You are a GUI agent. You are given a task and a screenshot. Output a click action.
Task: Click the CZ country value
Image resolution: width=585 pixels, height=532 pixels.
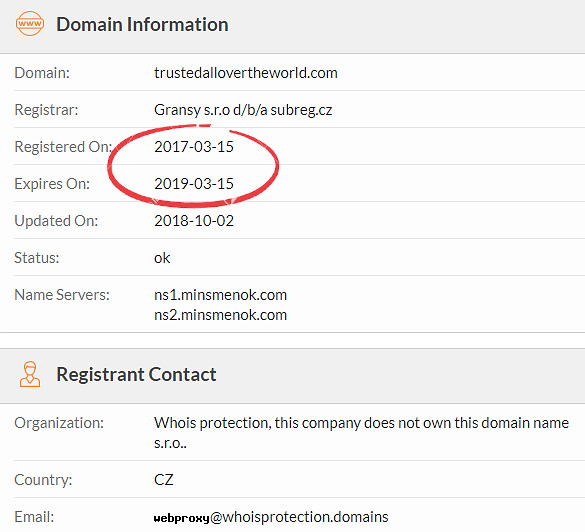[x=163, y=480]
